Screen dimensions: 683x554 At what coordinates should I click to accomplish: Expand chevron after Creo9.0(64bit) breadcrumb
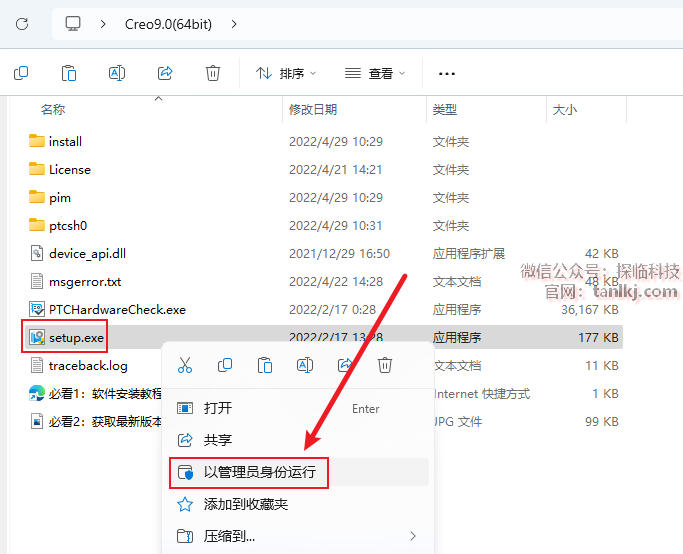tap(234, 24)
